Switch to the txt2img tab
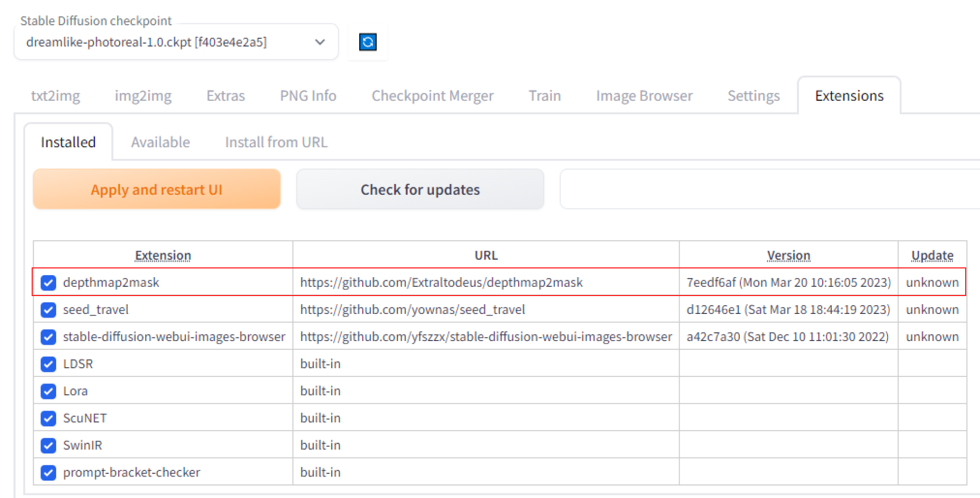The width and height of the screenshot is (980, 498). click(x=55, y=96)
